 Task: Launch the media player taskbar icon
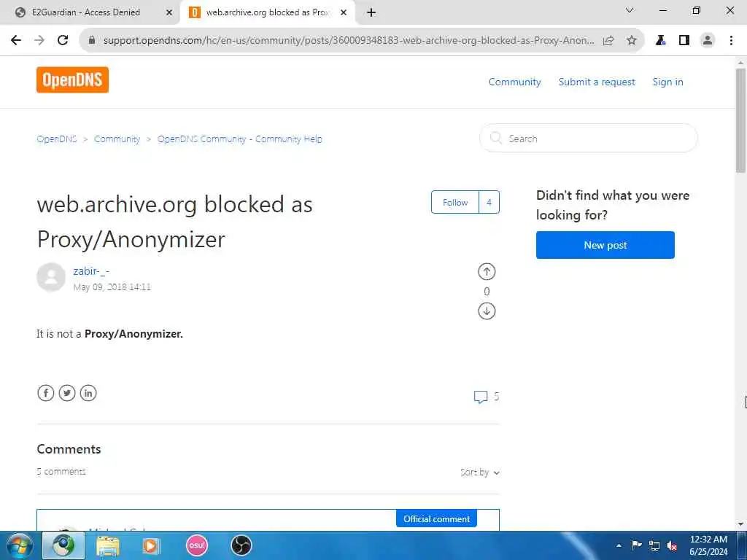[151, 545]
